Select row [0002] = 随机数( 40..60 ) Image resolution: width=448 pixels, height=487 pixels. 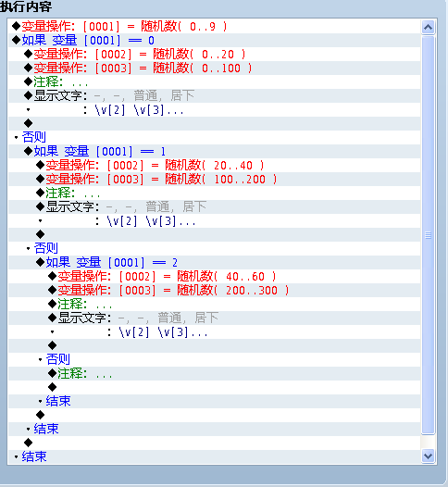click(214, 277)
